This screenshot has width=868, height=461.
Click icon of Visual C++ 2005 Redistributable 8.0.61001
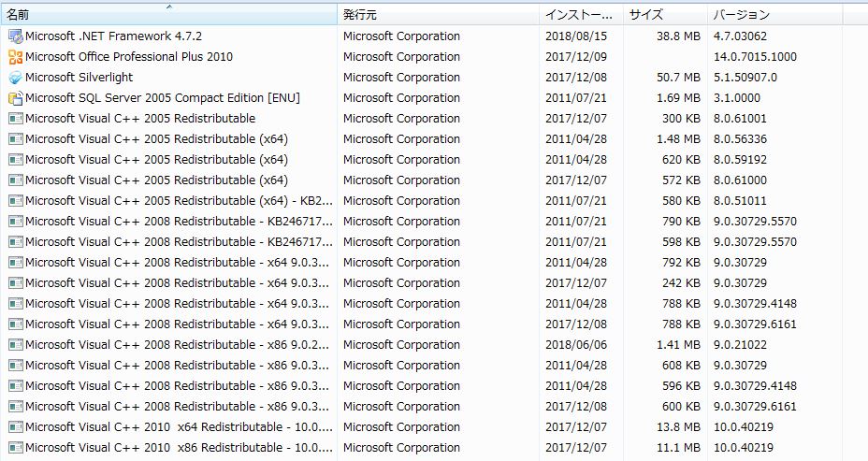pos(15,119)
